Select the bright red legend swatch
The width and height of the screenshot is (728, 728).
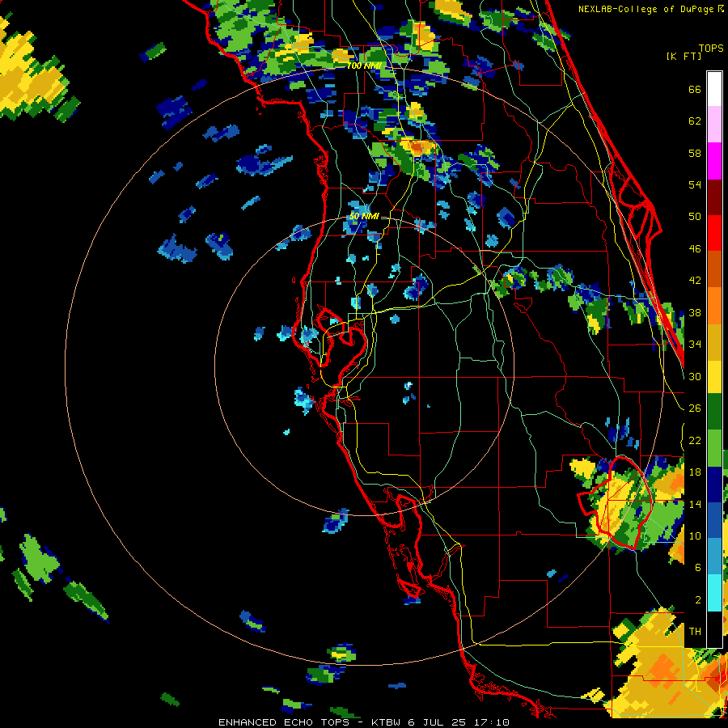tap(714, 233)
